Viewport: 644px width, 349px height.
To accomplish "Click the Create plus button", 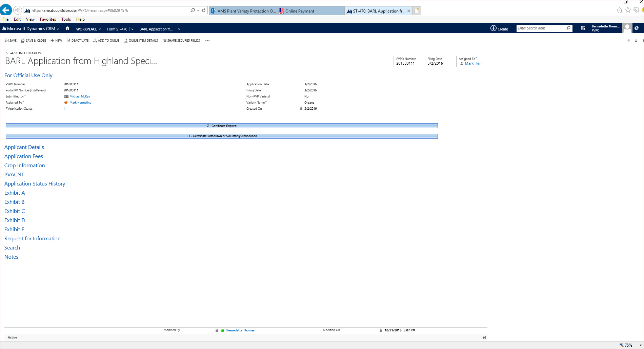I will coord(499,29).
